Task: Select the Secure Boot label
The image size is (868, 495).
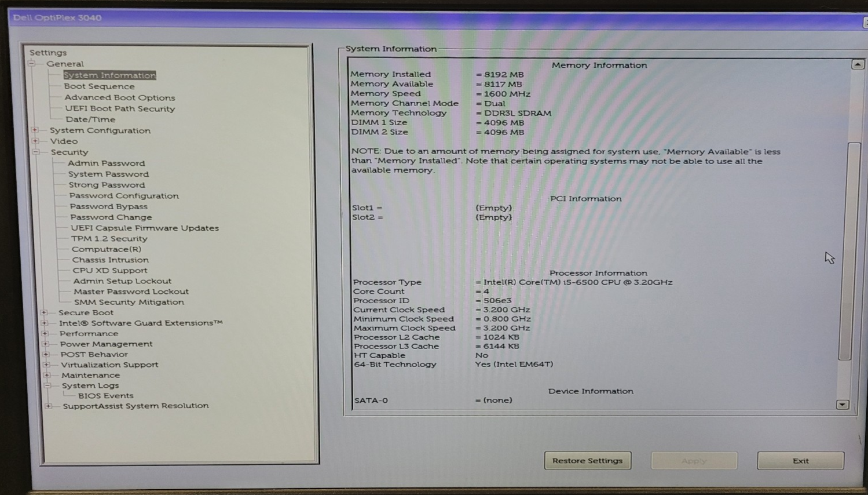Action: click(x=86, y=312)
